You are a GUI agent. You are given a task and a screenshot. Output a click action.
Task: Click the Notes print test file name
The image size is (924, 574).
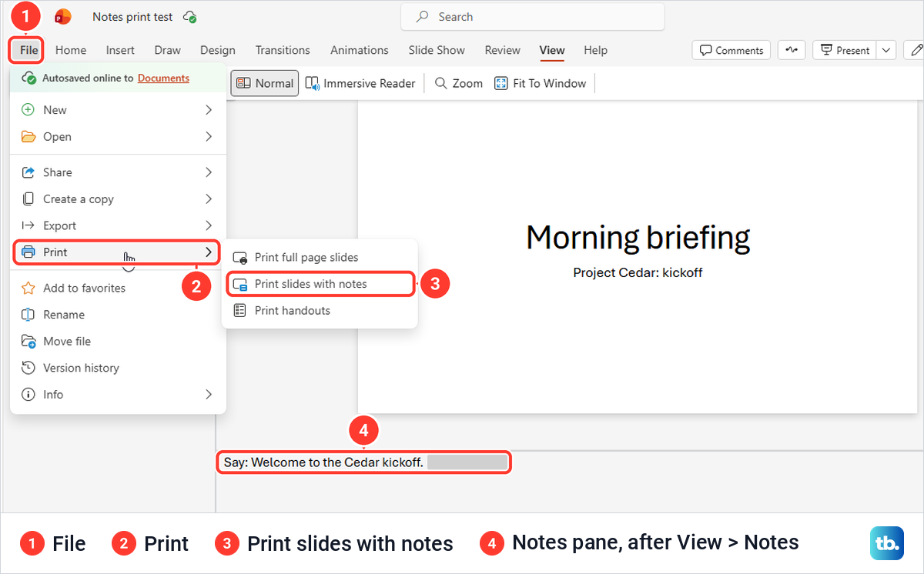click(132, 17)
